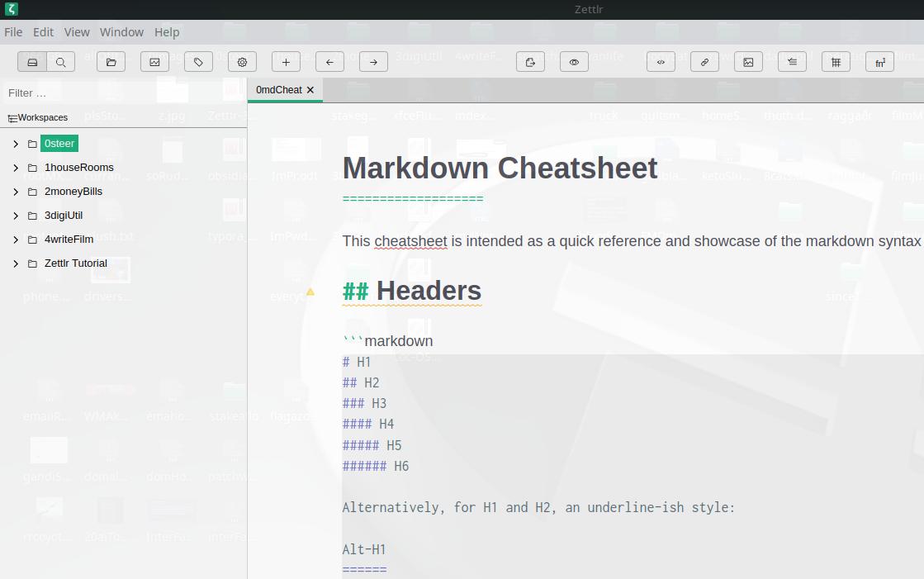
Task: Click the export document toolbar icon
Action: coord(530,62)
